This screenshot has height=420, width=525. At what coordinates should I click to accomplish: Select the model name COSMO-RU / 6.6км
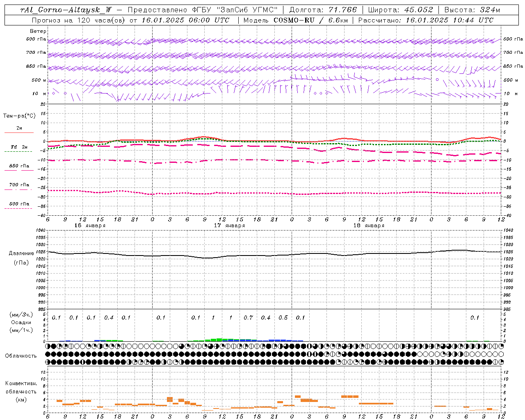pyautogui.click(x=310, y=20)
